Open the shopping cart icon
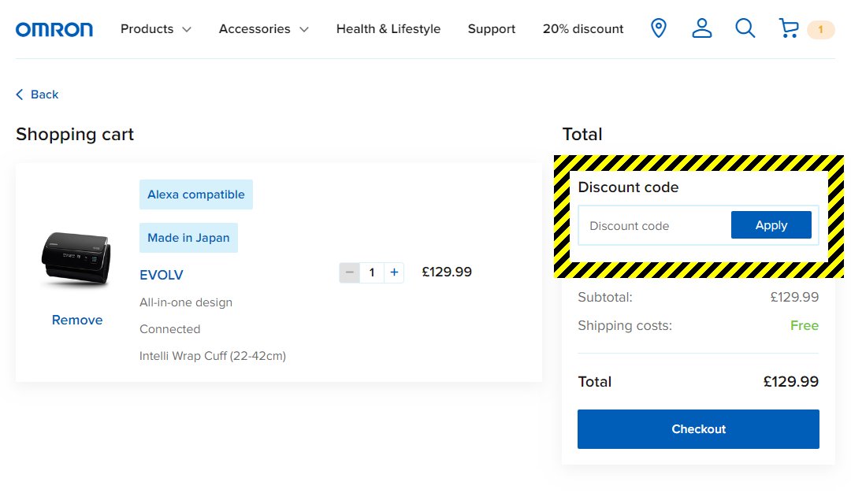Image resolution: width=851 pixels, height=504 pixels. [788, 29]
